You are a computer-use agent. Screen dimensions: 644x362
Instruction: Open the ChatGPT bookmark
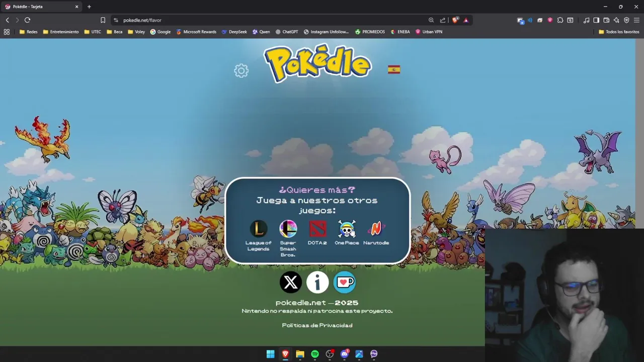[x=287, y=32]
